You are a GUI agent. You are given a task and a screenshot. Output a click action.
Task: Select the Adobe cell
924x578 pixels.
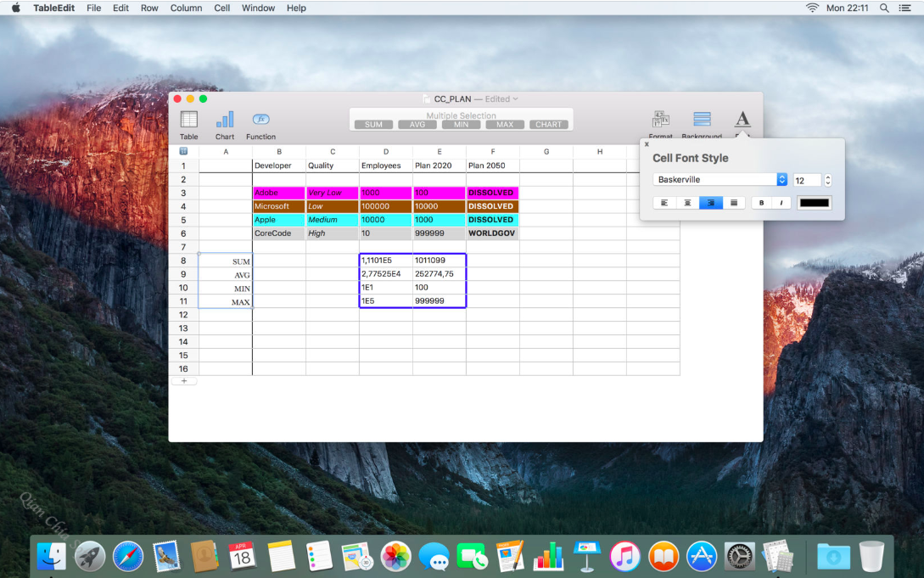279,193
